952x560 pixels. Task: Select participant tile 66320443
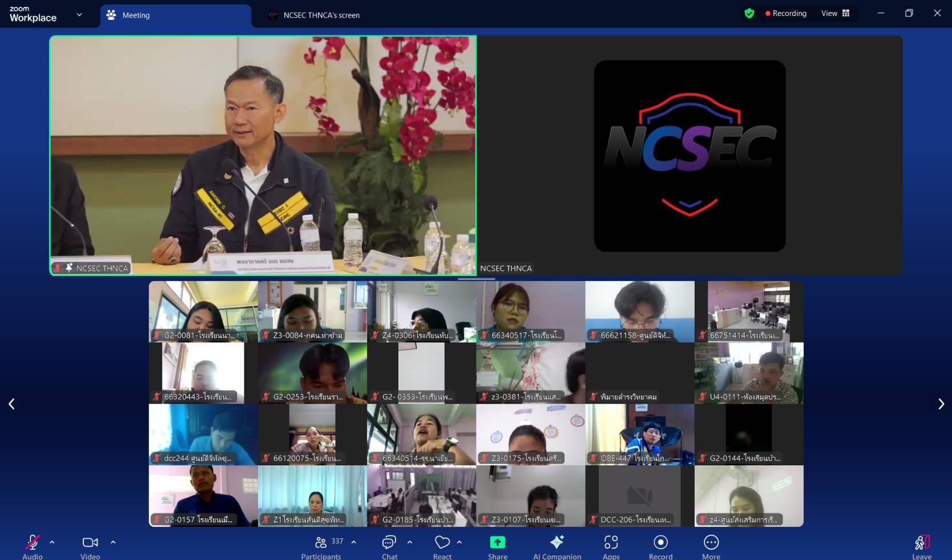(x=203, y=373)
